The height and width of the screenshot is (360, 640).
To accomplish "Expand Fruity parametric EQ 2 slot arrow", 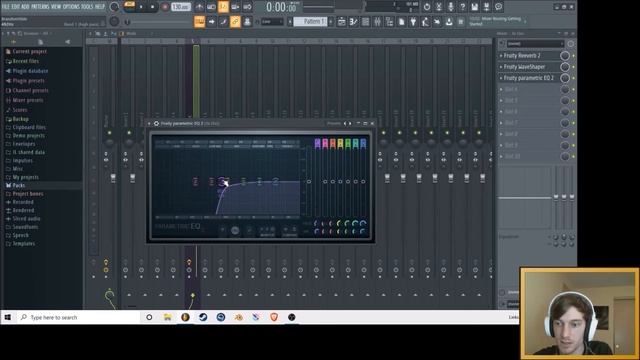I will click(x=501, y=78).
